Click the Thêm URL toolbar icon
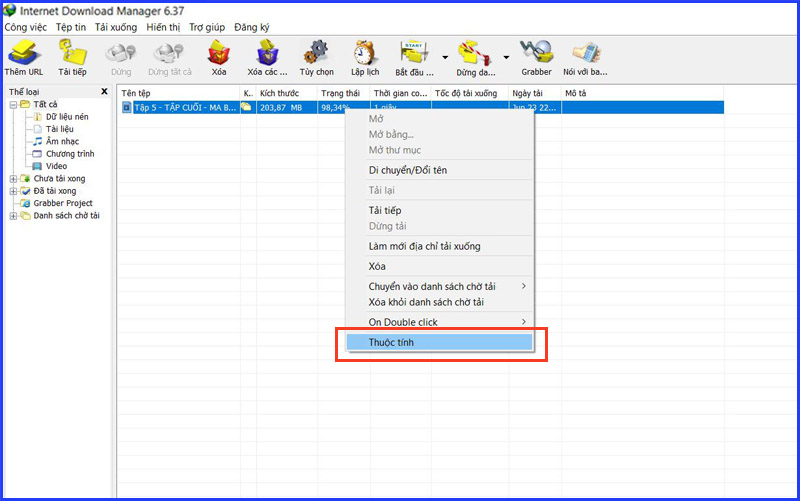Screen dimensions: 800x501 point(23,53)
